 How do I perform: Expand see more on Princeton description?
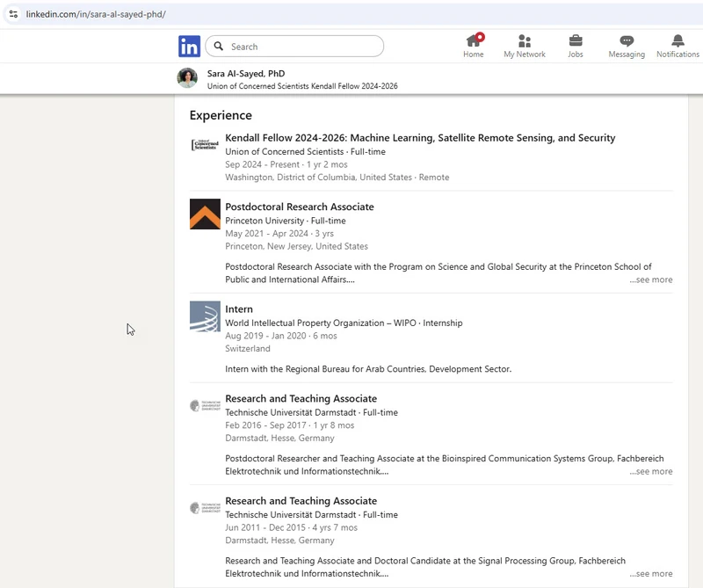click(x=650, y=279)
